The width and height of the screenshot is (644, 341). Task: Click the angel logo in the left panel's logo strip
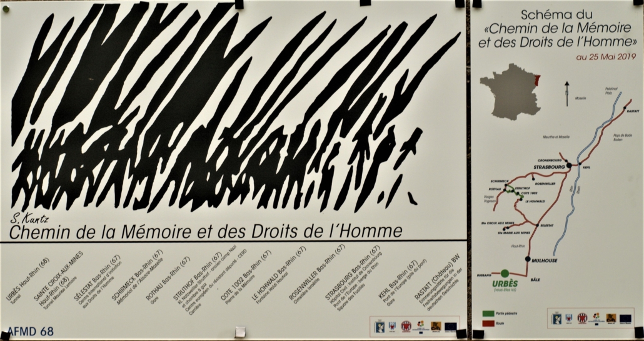coord(380,327)
